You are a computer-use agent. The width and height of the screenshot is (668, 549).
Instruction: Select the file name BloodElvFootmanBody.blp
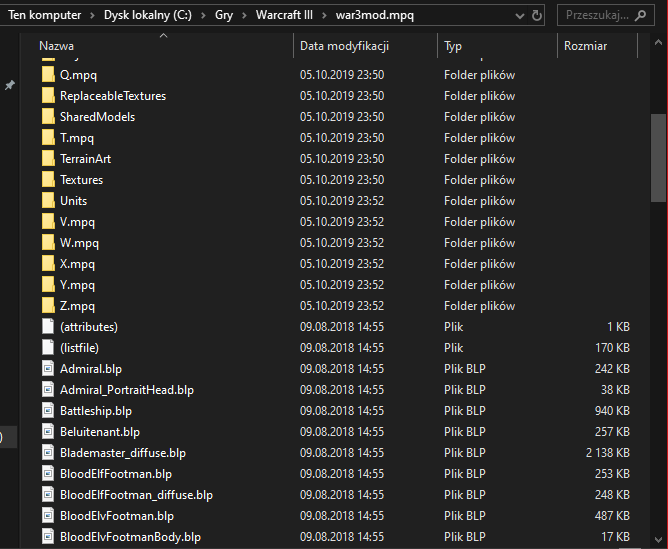[x=130, y=537]
